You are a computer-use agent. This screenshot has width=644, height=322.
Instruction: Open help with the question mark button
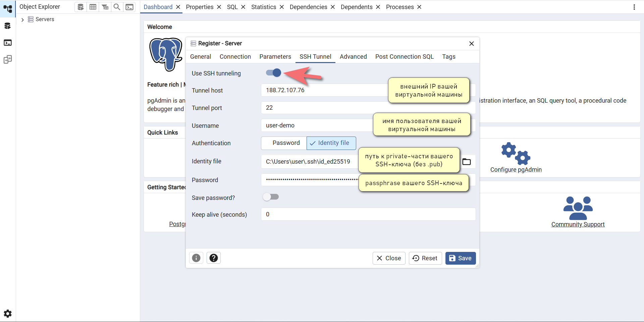pyautogui.click(x=214, y=258)
